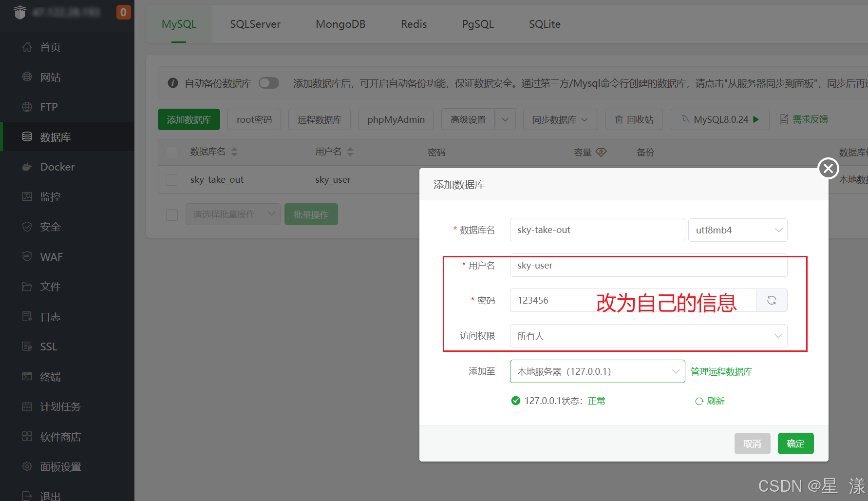This screenshot has height=501, width=868.
Task: Sort by 用户名 column arrows
Action: [350, 152]
